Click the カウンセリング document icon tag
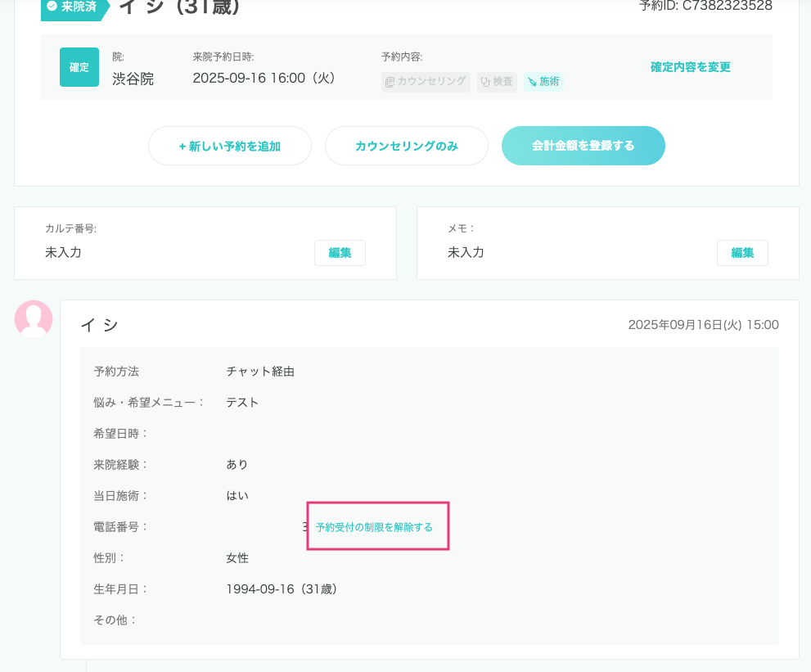This screenshot has width=811, height=672. coord(426,82)
